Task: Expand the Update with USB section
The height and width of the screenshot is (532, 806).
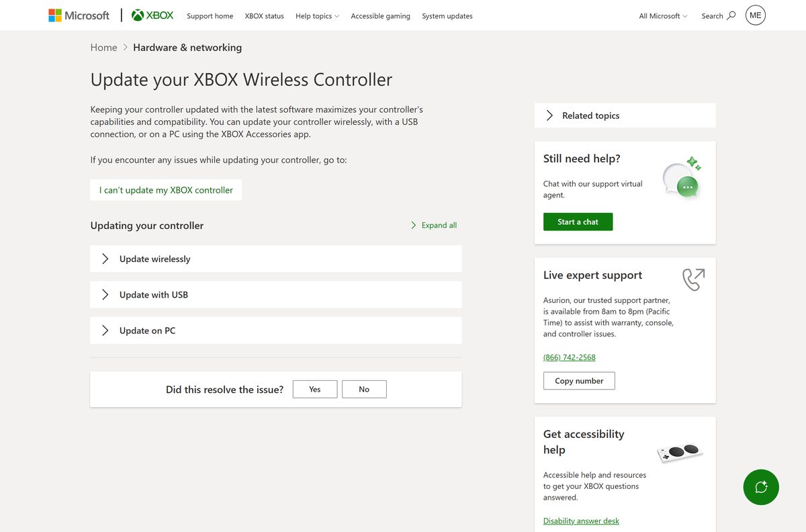Action: click(x=276, y=295)
